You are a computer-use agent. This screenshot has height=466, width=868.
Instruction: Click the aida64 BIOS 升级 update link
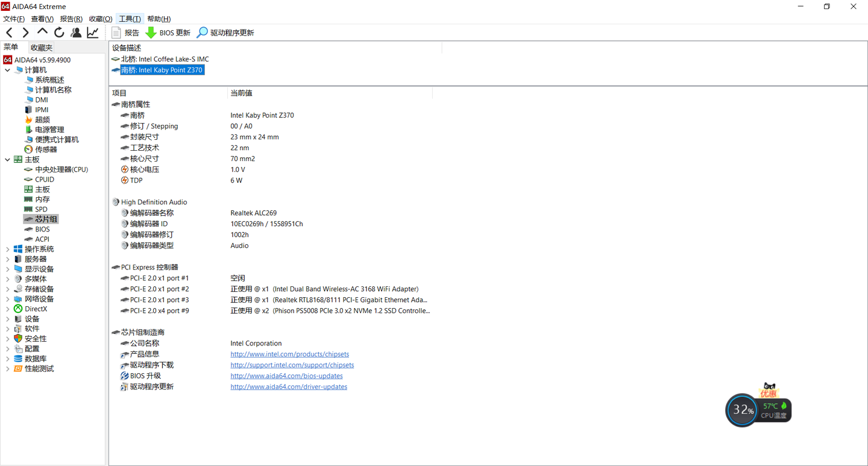pyautogui.click(x=286, y=376)
